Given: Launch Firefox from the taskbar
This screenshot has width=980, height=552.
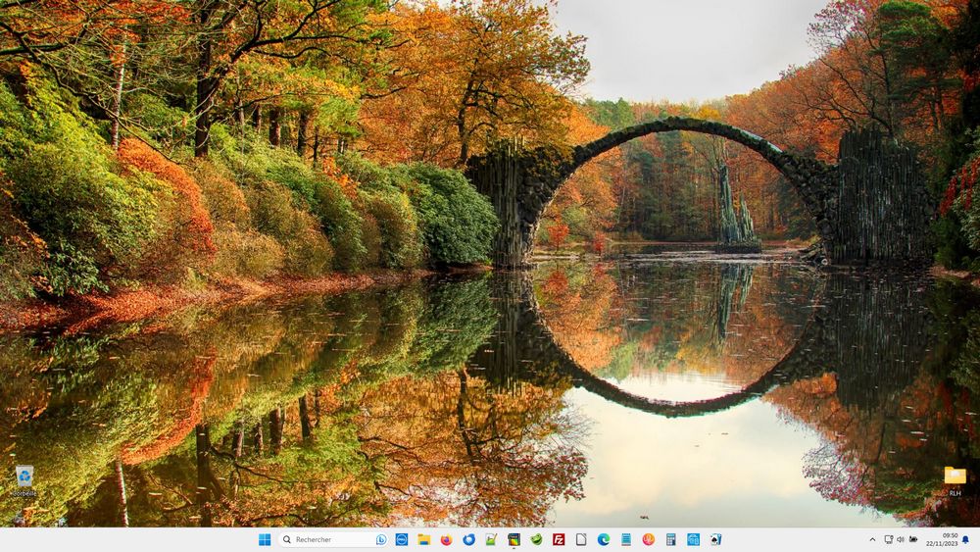Looking at the screenshot, I should point(446,539).
